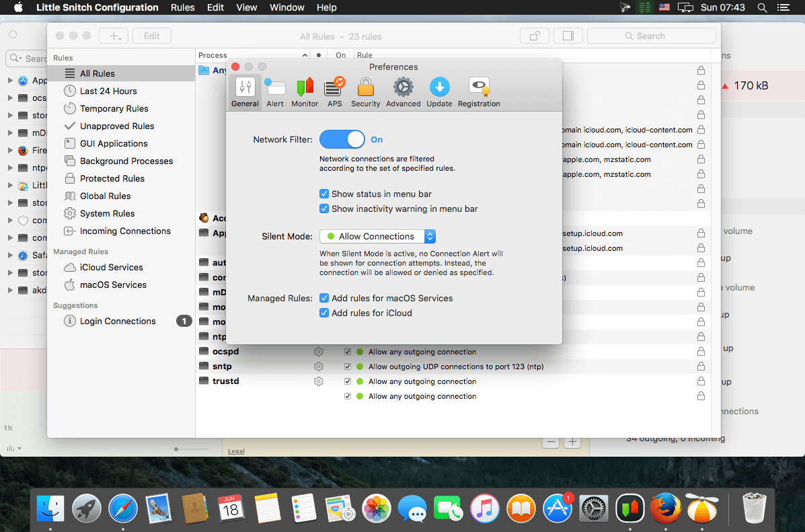Viewport: 805px width, 532px height.
Task: Open the Window menu
Action: tap(286, 7)
